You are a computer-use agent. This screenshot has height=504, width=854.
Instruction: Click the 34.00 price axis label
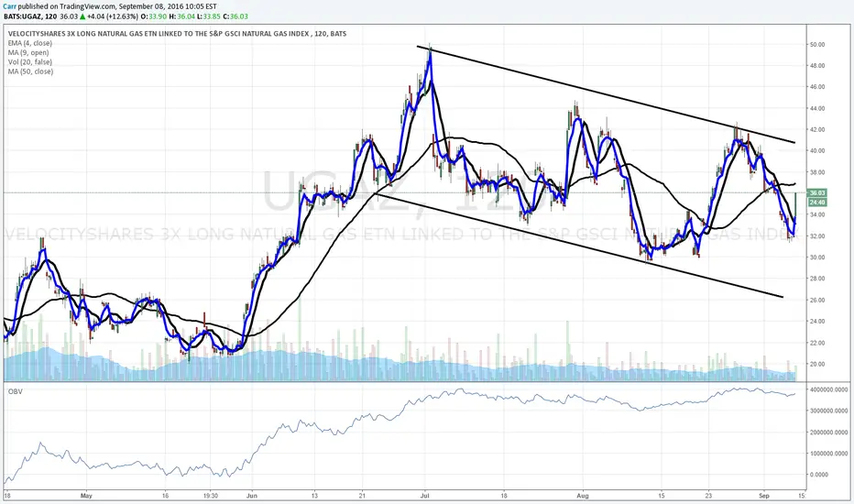(817, 214)
